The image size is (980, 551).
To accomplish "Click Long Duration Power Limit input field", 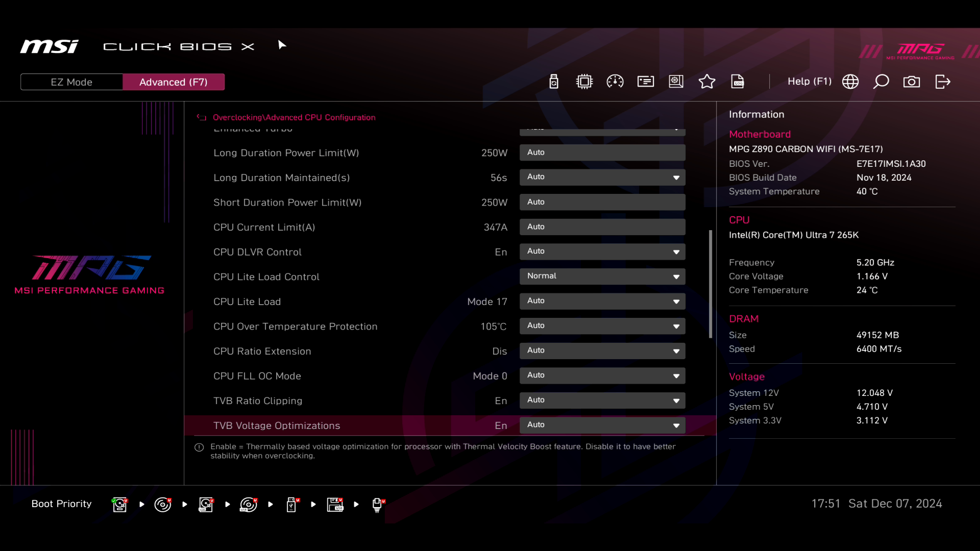I will [602, 153].
